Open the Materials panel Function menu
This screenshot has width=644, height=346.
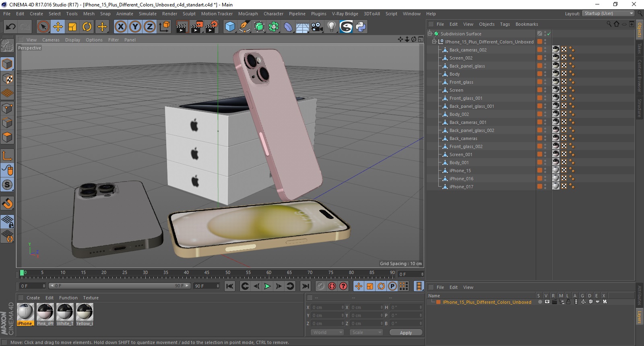(x=68, y=298)
